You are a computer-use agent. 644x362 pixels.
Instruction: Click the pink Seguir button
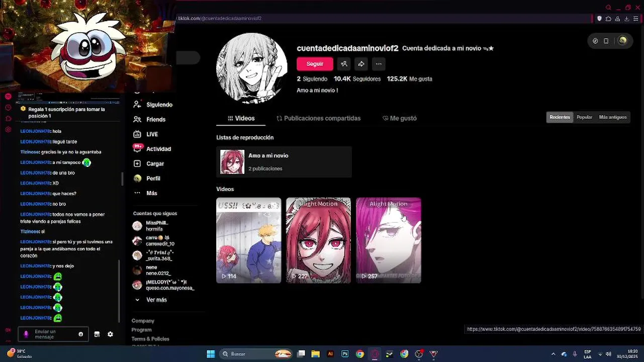(x=315, y=64)
